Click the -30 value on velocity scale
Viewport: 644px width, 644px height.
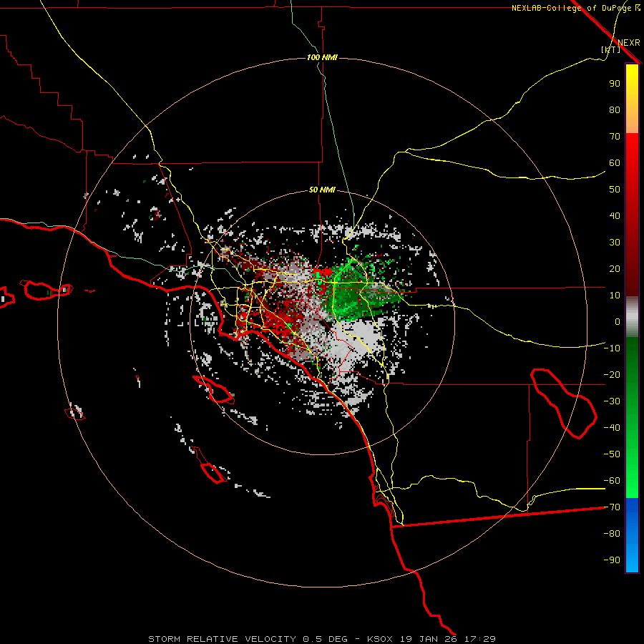[612, 401]
